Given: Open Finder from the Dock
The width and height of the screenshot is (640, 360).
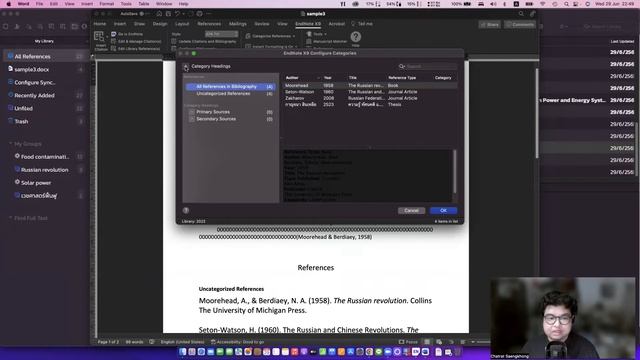Looking at the screenshot, I should pyautogui.click(x=182, y=351).
